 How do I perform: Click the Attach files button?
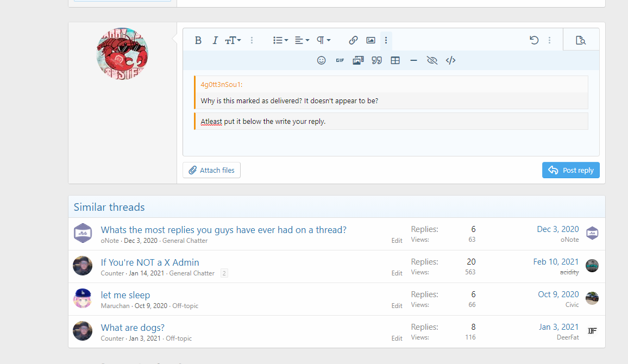pos(211,170)
